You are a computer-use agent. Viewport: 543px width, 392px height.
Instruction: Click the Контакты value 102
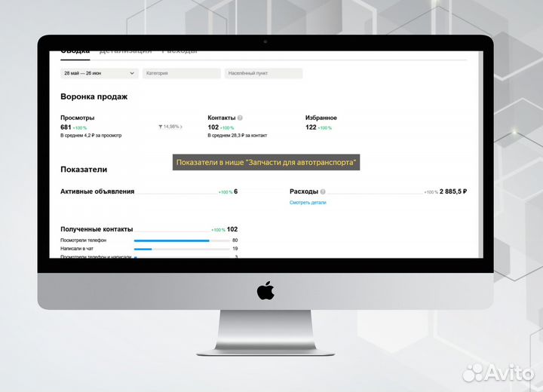click(213, 127)
